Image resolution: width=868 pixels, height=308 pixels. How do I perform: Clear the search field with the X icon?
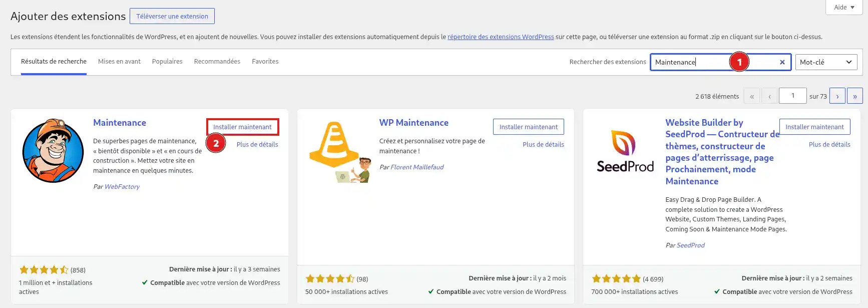(x=782, y=62)
